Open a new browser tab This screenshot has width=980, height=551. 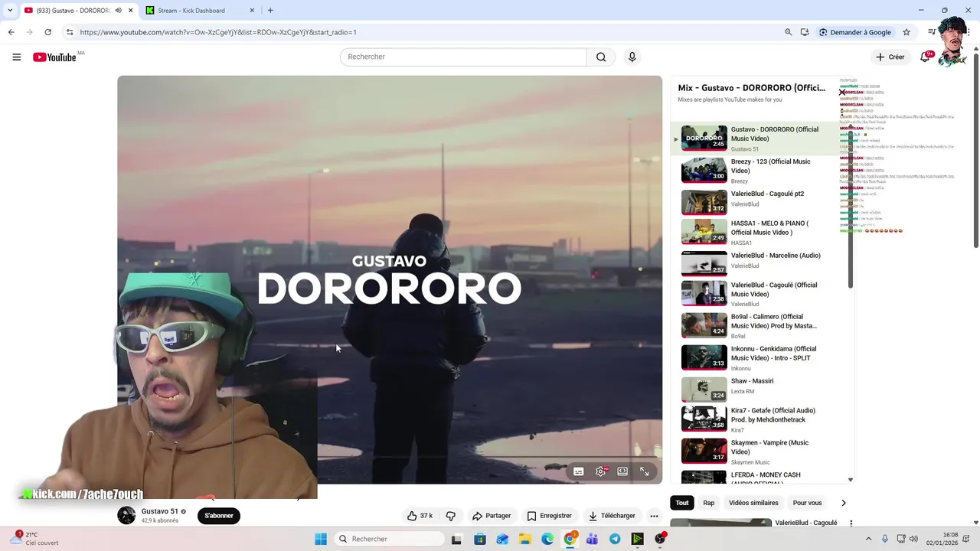[x=270, y=11]
